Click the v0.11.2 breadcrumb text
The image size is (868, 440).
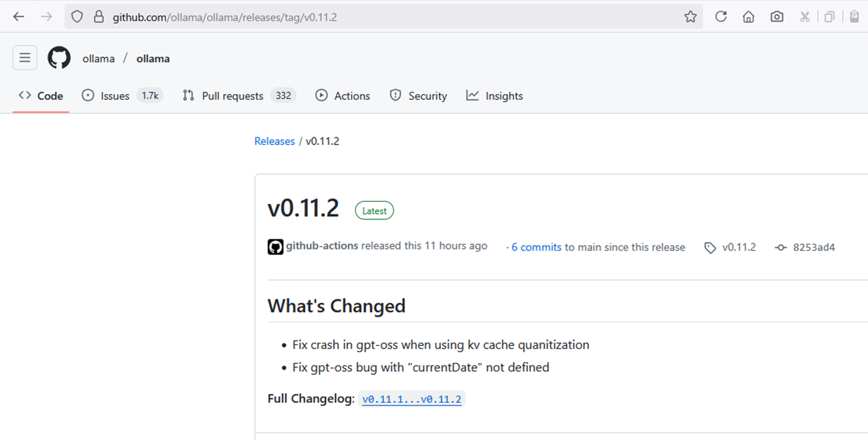[x=322, y=141]
